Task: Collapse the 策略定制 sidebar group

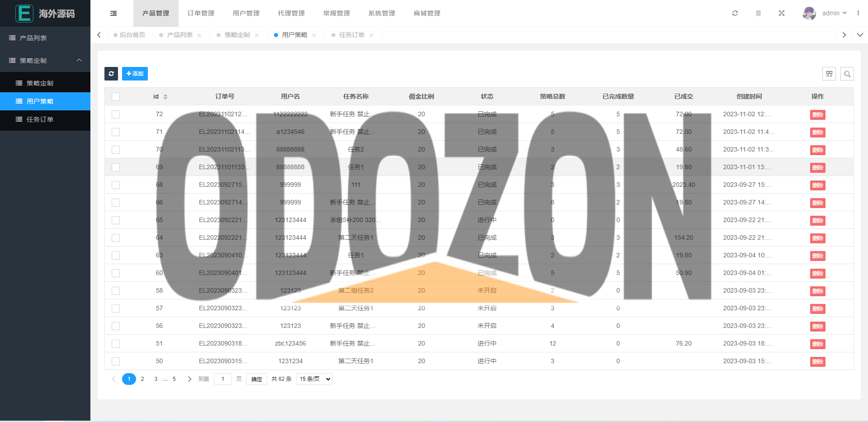Action: pos(45,61)
